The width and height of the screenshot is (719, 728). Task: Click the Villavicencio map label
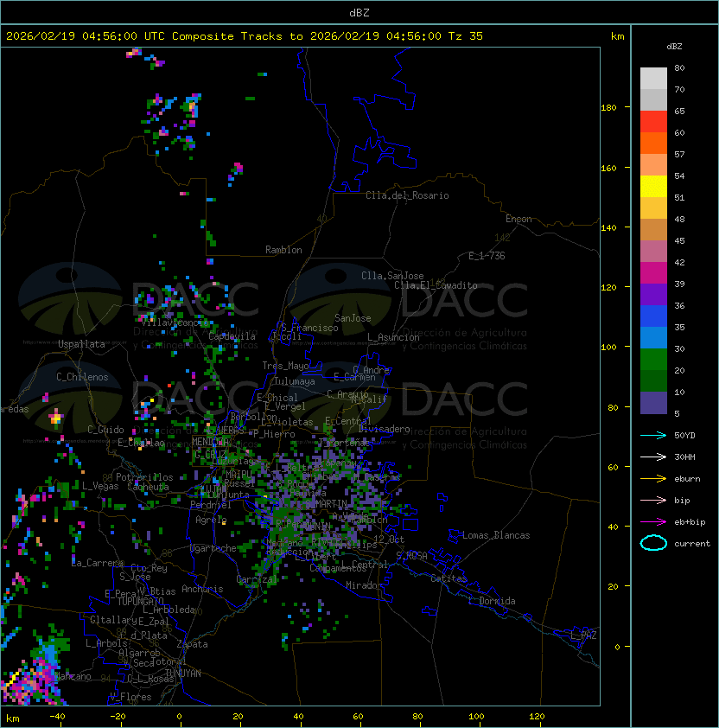(x=175, y=322)
